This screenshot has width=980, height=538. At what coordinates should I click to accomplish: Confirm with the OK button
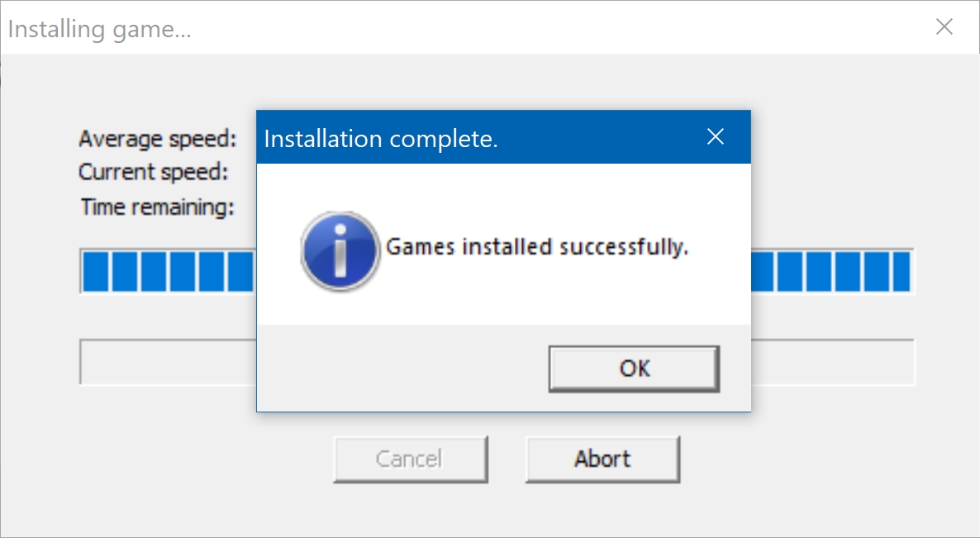click(635, 369)
